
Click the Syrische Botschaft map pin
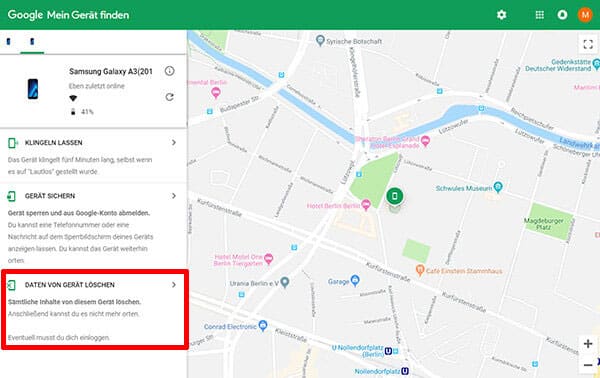click(x=320, y=40)
